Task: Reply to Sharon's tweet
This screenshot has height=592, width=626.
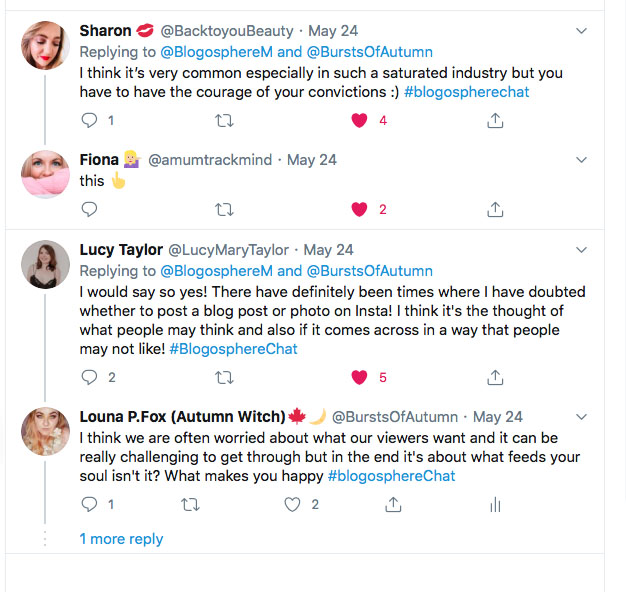Action: (x=90, y=120)
